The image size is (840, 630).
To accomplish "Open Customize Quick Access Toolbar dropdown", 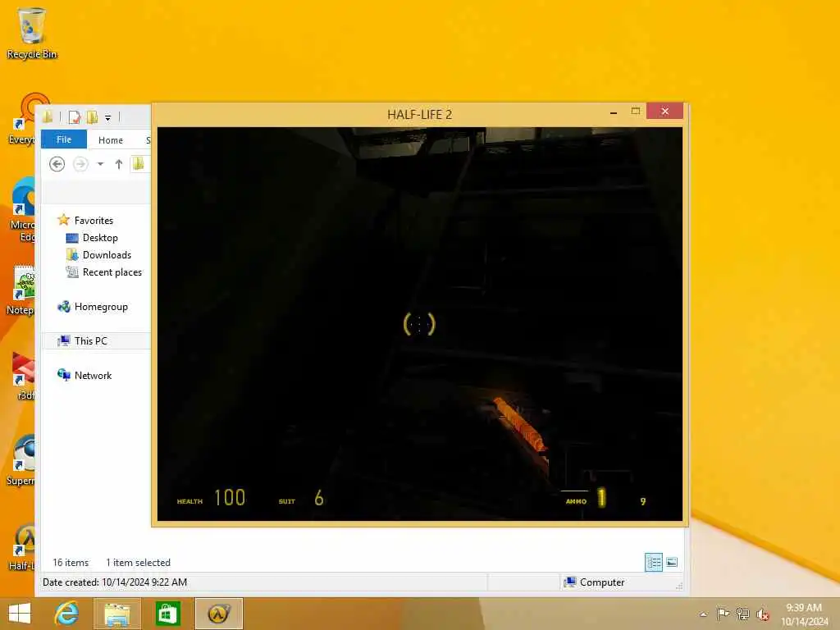I will [x=107, y=117].
